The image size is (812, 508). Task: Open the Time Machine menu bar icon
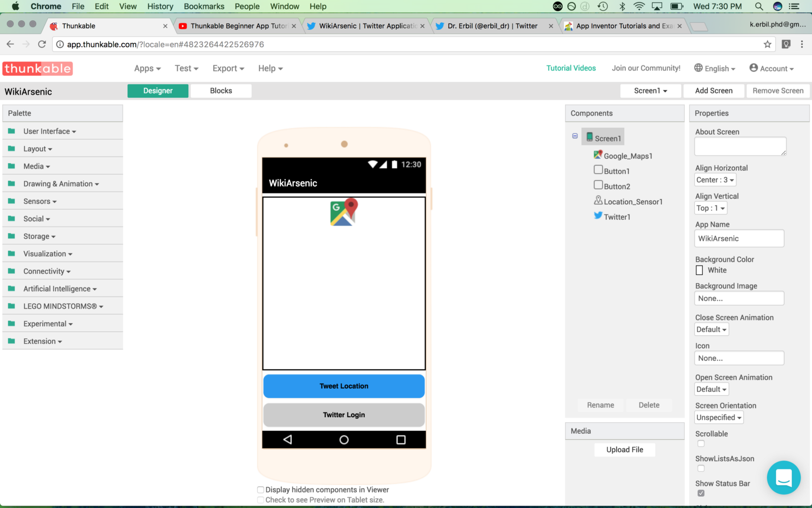pos(603,6)
